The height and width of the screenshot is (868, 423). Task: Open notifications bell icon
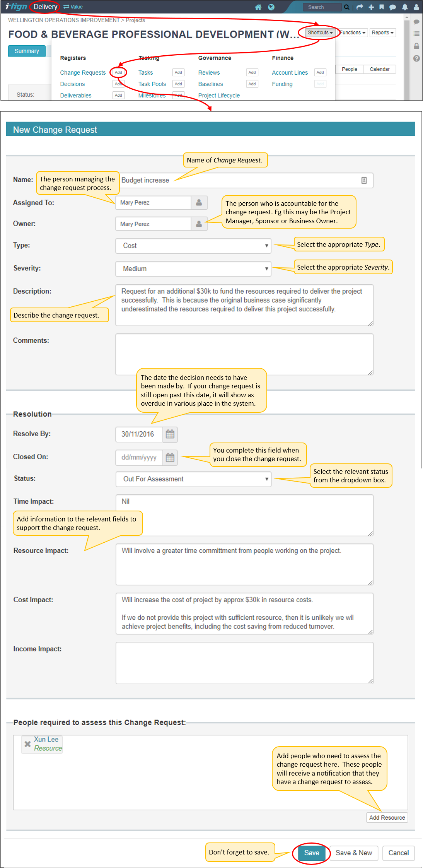pos(405,7)
